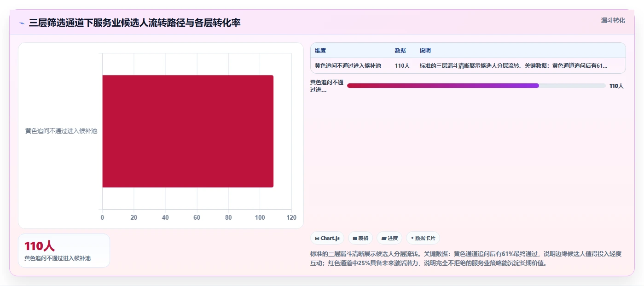Click the 漏斗转化 tag label
This screenshot has width=644, height=286.
tap(613, 20)
